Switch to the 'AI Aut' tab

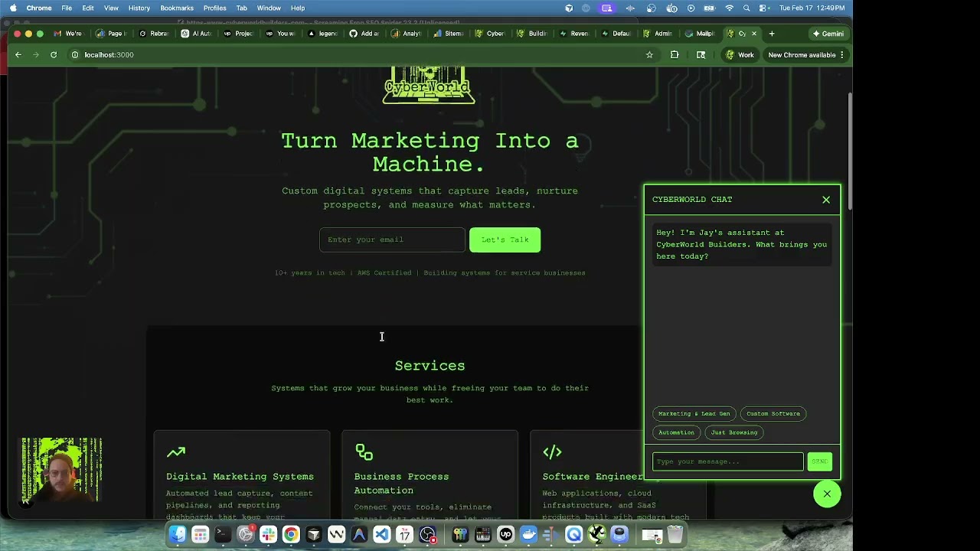click(x=196, y=34)
